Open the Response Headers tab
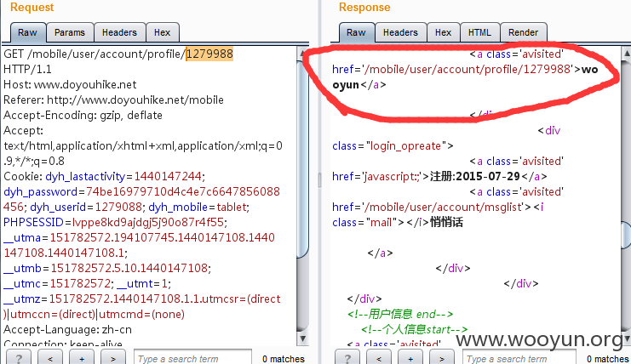This screenshot has height=364, width=631. (400, 32)
